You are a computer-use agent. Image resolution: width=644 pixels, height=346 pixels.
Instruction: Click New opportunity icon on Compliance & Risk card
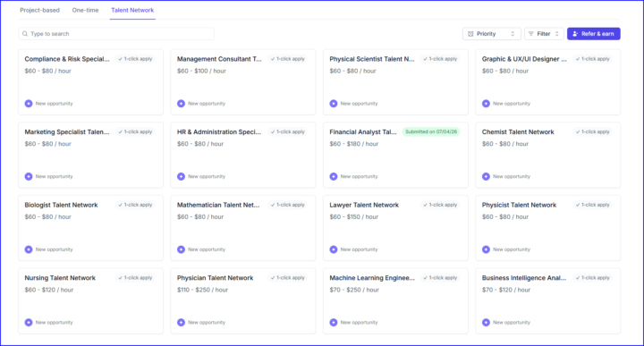pos(29,104)
